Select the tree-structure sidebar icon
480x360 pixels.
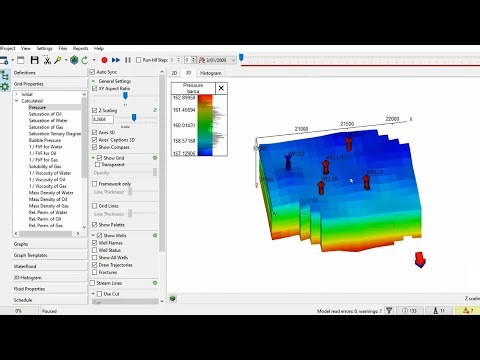click(5, 75)
